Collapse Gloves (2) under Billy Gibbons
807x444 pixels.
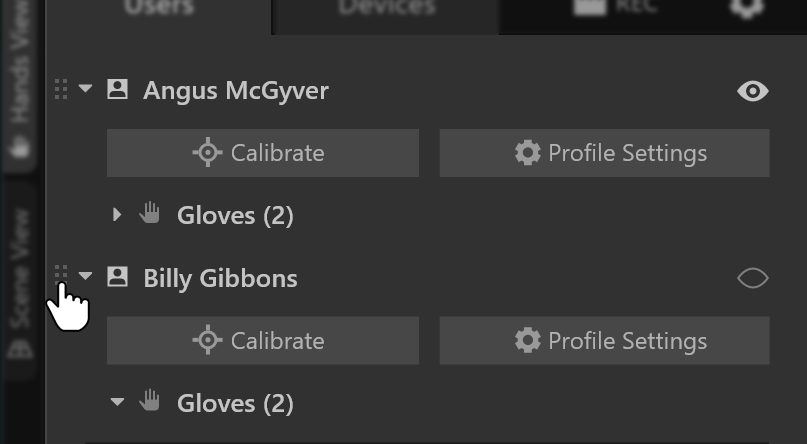click(x=117, y=402)
